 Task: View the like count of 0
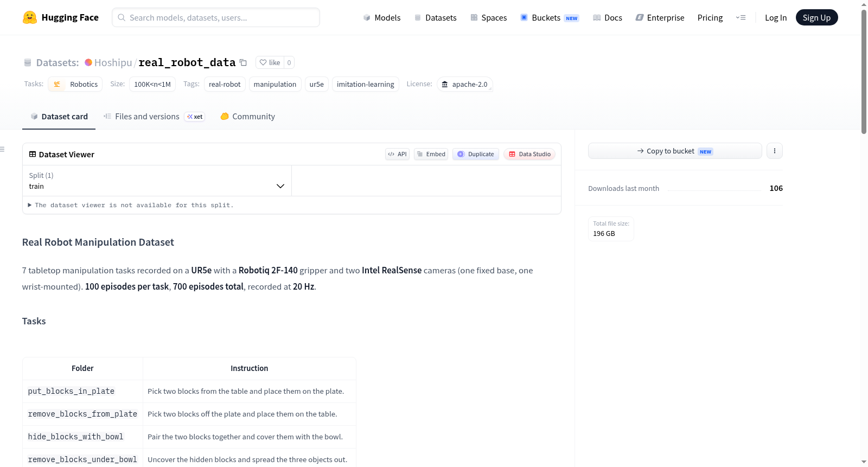coord(289,62)
